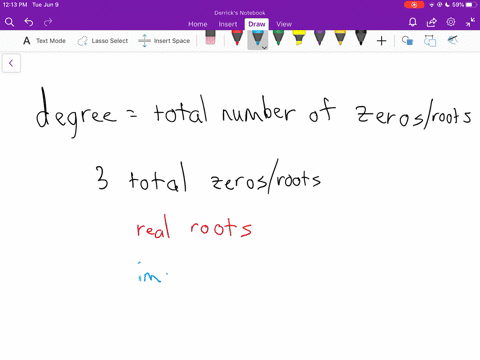Tap red handwritten 'real roots'

(x=194, y=227)
